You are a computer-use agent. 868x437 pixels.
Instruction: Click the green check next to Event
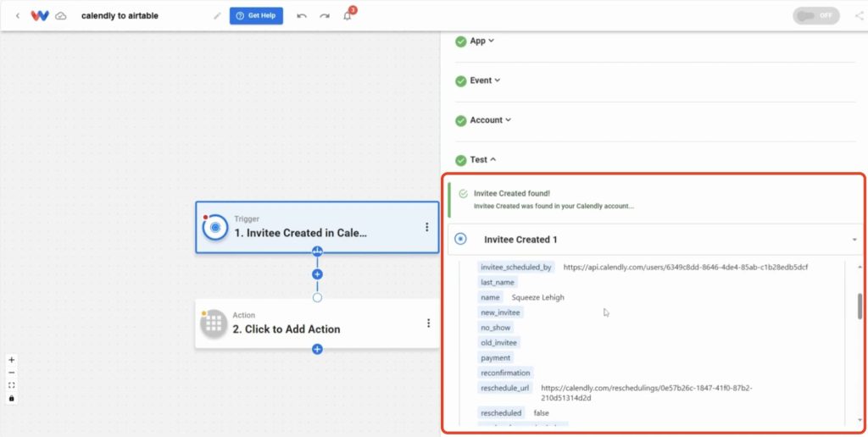coord(460,81)
